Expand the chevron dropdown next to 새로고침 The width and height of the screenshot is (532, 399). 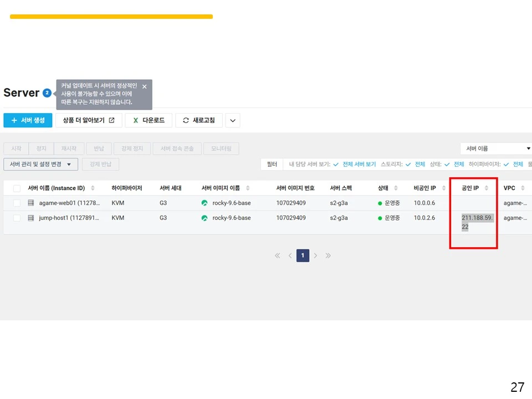[x=233, y=120]
